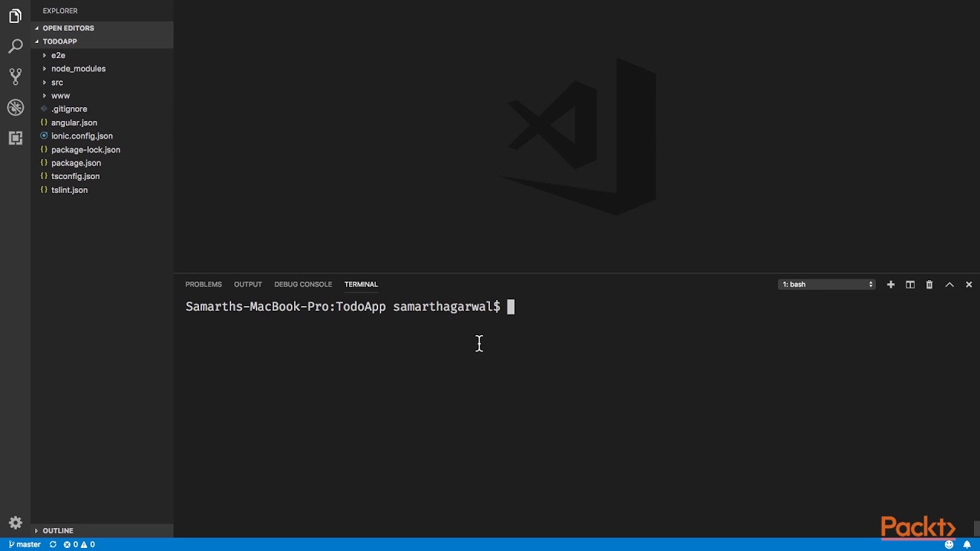This screenshot has height=551, width=980.
Task: Click the Explorer panel title
Action: (60, 11)
